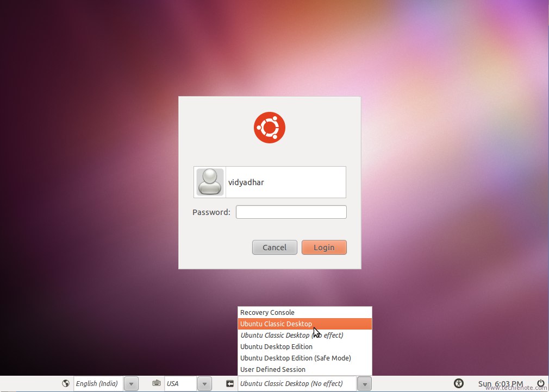Collapse the session dropdown arrow
549x392 pixels.
[365, 384]
